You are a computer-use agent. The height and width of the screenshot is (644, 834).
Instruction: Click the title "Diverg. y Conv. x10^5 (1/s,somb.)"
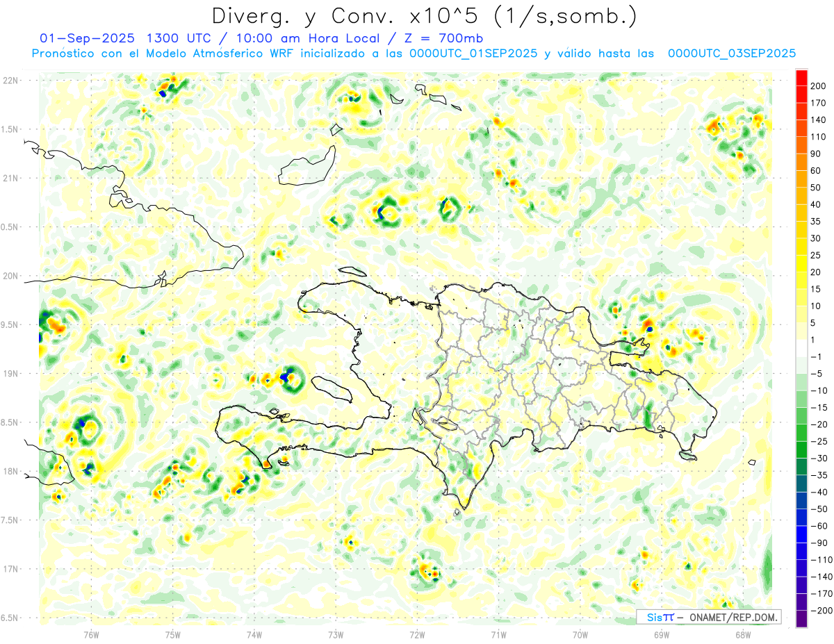424,16
